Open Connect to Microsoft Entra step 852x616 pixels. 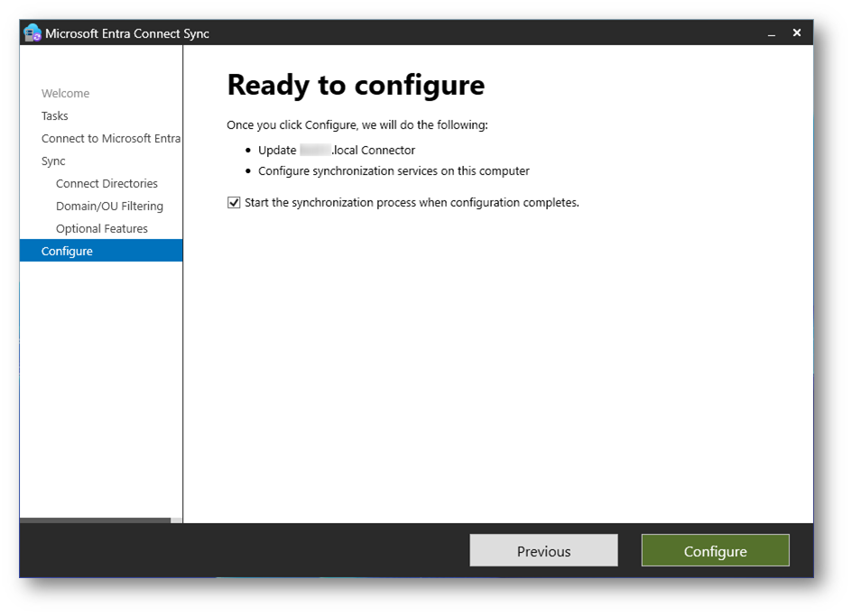click(111, 139)
